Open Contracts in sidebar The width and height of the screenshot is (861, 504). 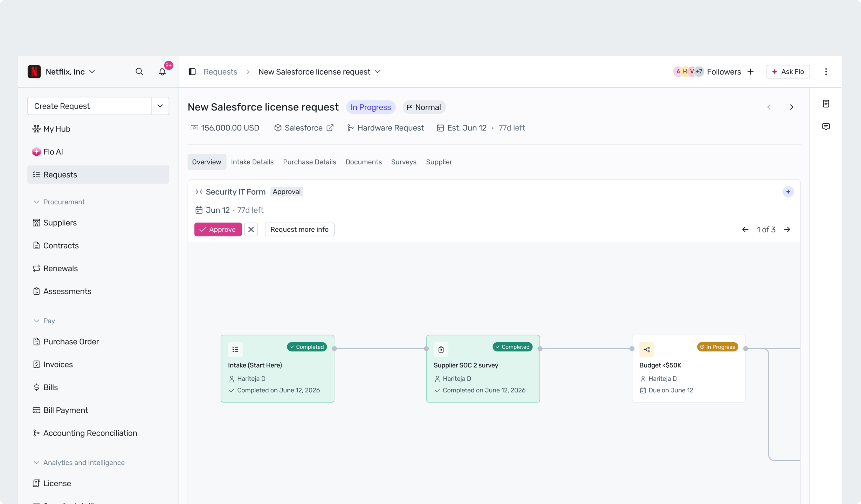[98, 246]
